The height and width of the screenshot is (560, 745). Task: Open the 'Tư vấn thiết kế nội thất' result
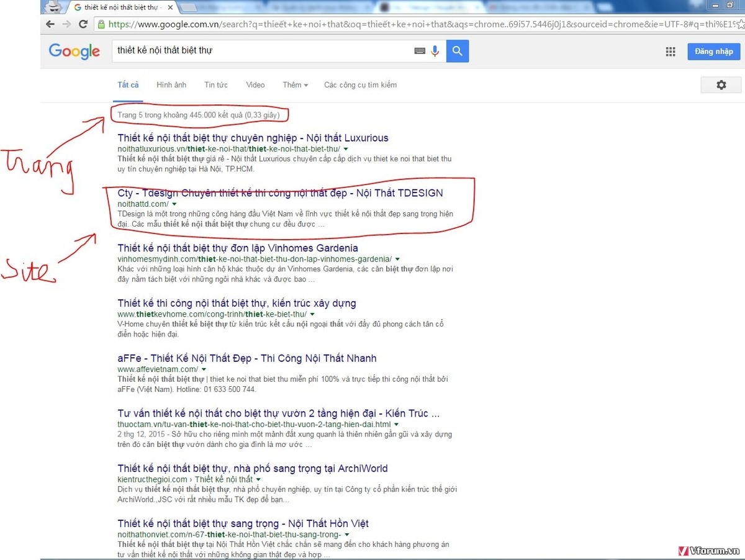pos(279,413)
